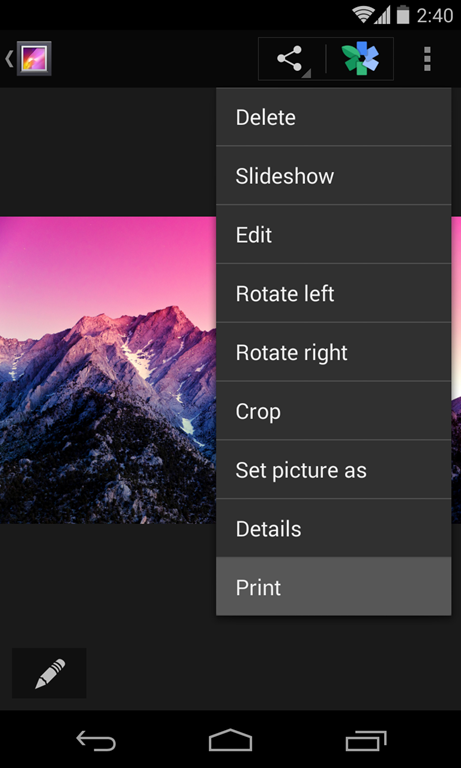Tap the back chevron beside Gallery icon
Viewport: 461px width, 768px height.
pyautogui.click(x=9, y=58)
